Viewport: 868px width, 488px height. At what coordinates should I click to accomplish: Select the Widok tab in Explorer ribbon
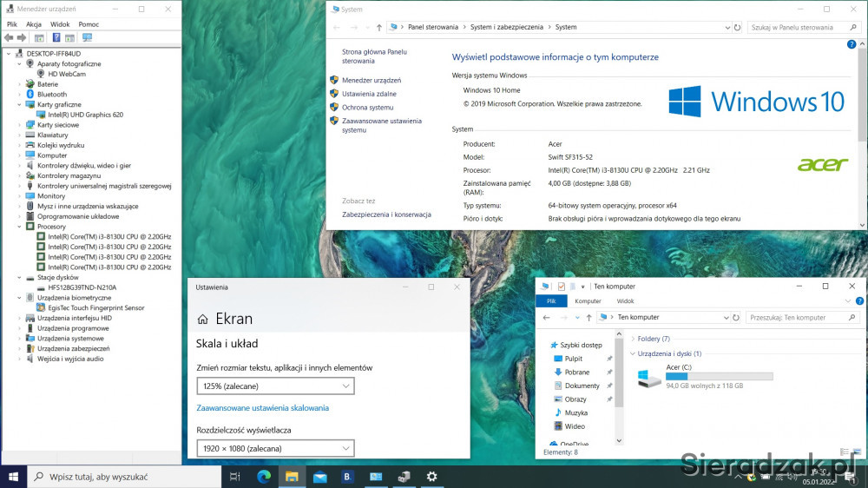(x=625, y=301)
